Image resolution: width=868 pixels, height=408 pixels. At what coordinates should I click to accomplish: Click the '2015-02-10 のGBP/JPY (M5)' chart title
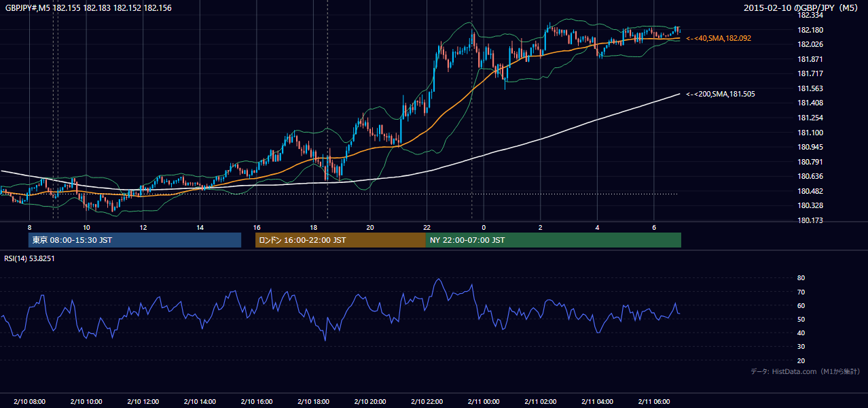(x=801, y=7)
